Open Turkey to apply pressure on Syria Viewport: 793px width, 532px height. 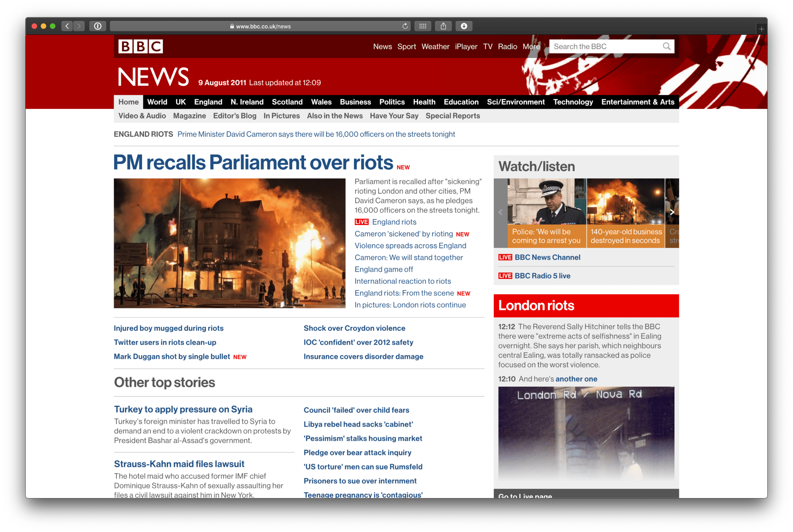click(183, 409)
